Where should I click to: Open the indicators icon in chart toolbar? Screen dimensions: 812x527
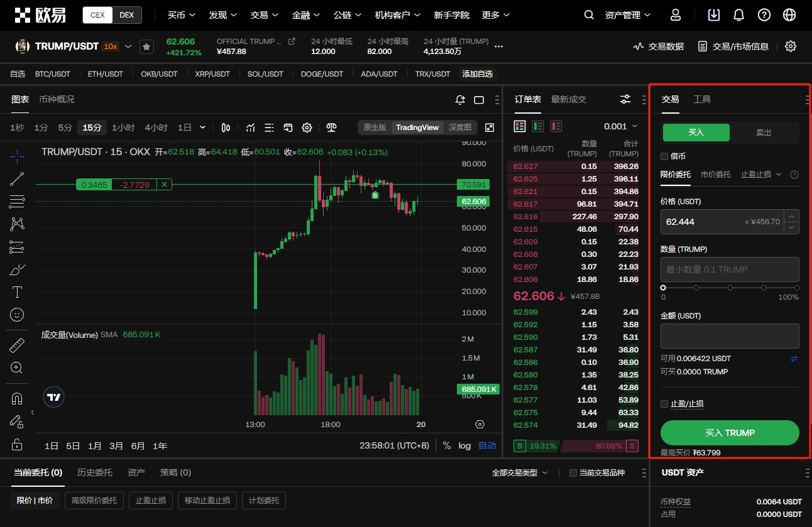(250, 128)
